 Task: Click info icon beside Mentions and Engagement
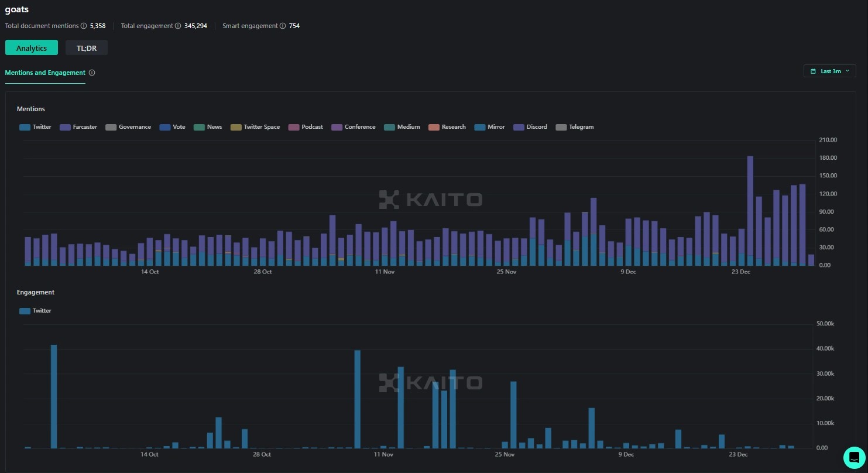(x=92, y=73)
